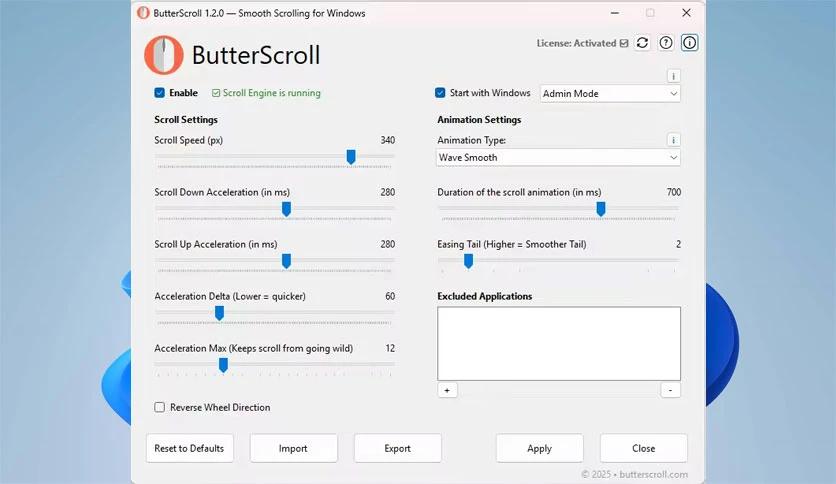Click the Scroll Speed slider handle
Screen dimensions: 836x484
351,157
